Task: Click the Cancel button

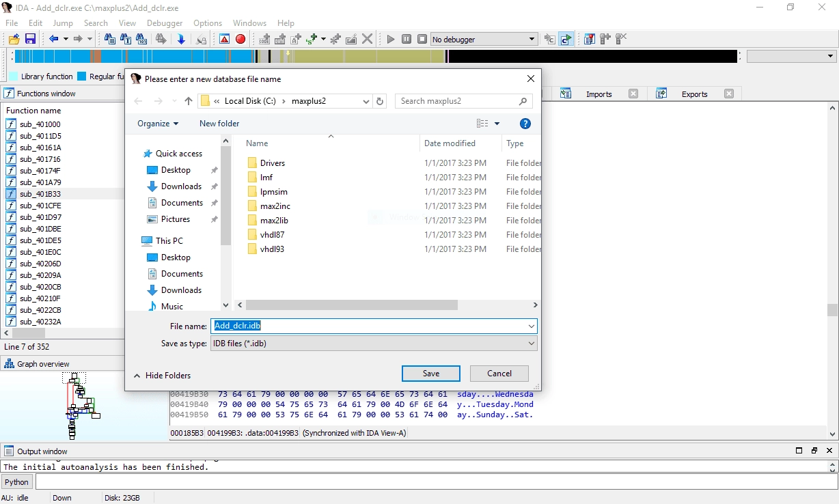Action: click(x=499, y=374)
